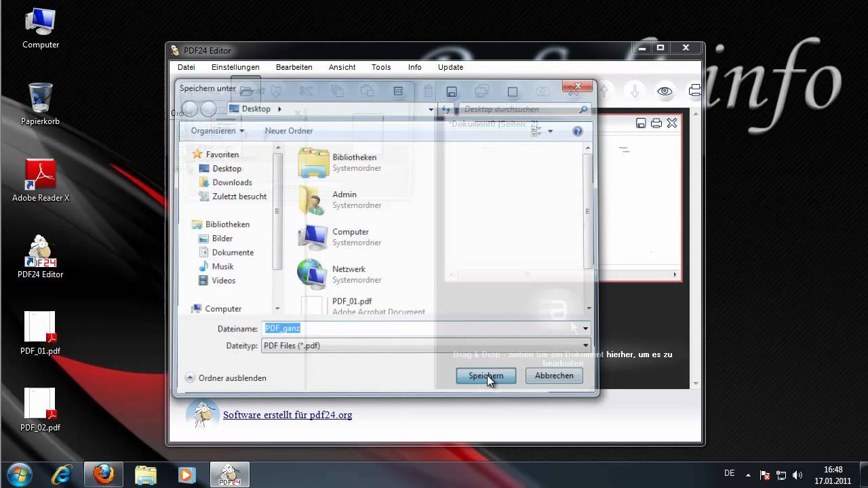Click the DE language indicator
Image resolution: width=868 pixels, height=488 pixels.
coord(729,474)
